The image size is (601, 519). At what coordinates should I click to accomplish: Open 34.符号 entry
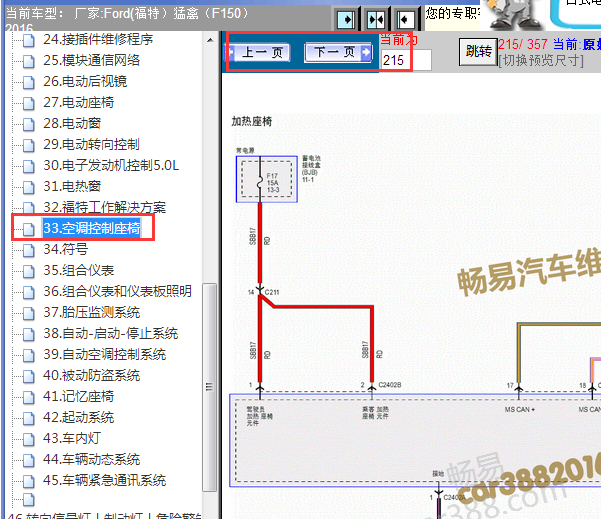point(66,250)
